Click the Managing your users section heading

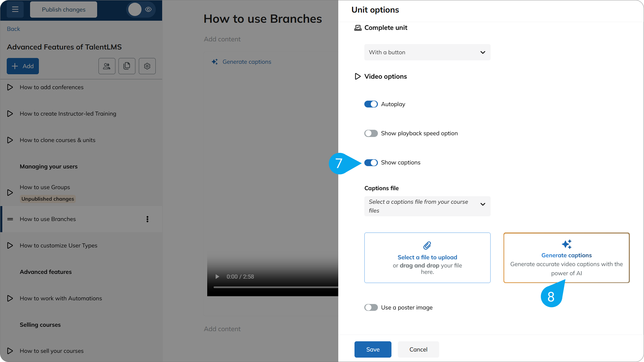coord(49,166)
